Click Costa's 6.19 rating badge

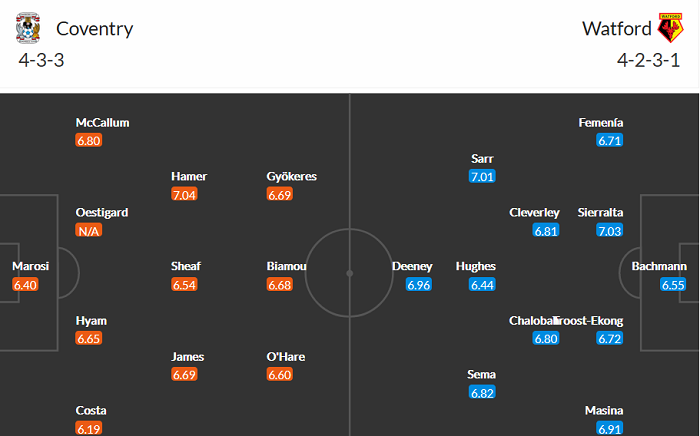click(x=89, y=428)
